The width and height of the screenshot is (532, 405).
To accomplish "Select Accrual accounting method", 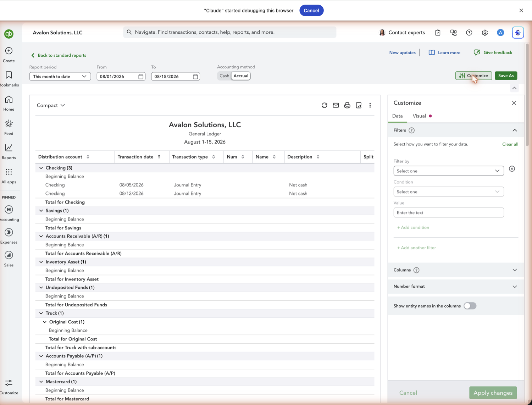I will coord(241,76).
